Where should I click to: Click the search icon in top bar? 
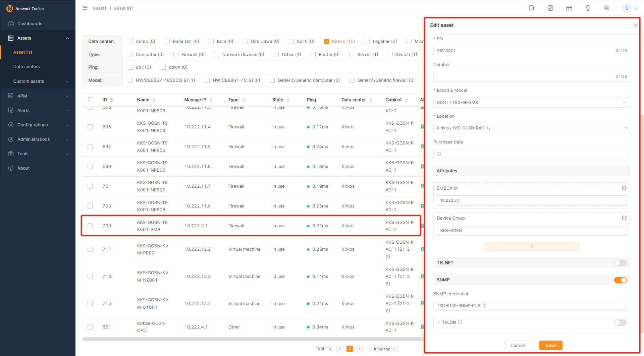(531, 8)
